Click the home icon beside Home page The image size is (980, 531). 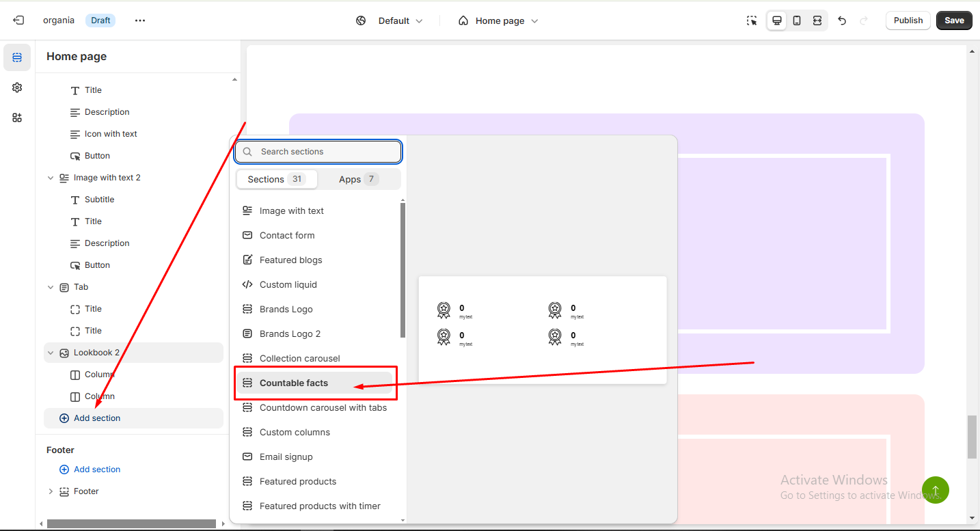tap(463, 21)
